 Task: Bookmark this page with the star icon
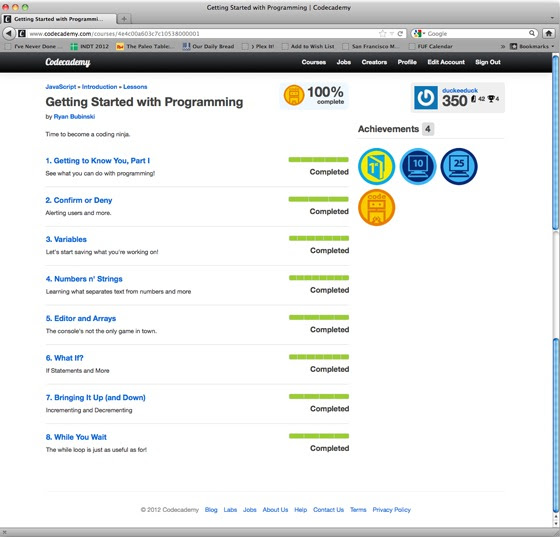(x=382, y=34)
